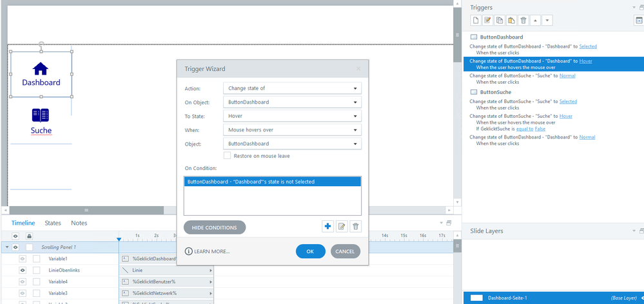Toggle visibility of Variable4 in timeline
Viewport: 644px width, 304px height.
coord(23,282)
